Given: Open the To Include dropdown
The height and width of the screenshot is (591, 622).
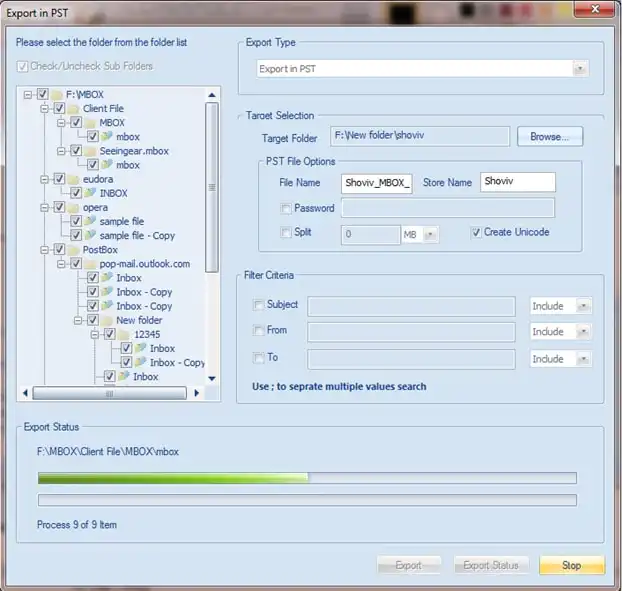Looking at the screenshot, I should (583, 359).
